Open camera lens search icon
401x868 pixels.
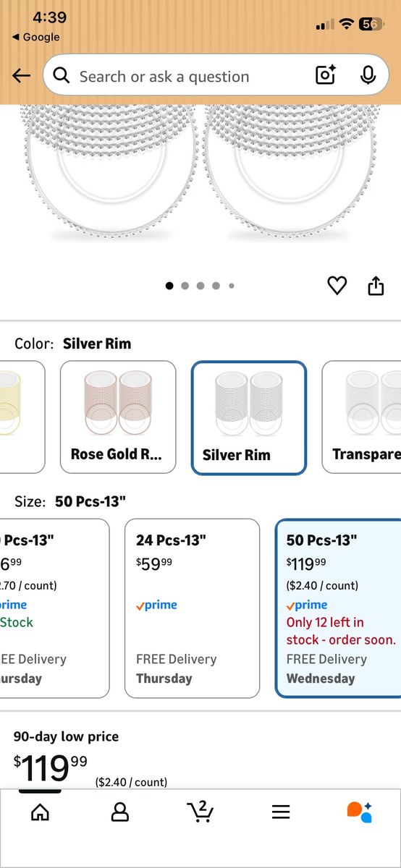(326, 75)
